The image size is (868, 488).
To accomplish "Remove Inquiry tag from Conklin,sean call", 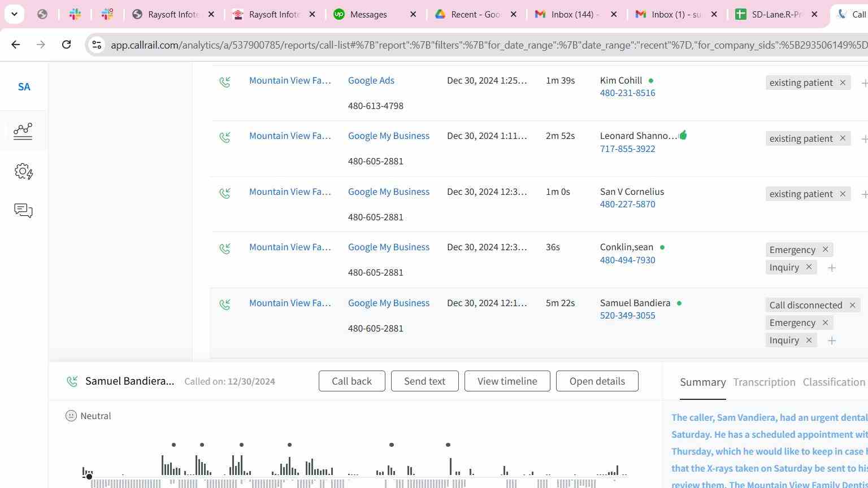I will click(809, 267).
